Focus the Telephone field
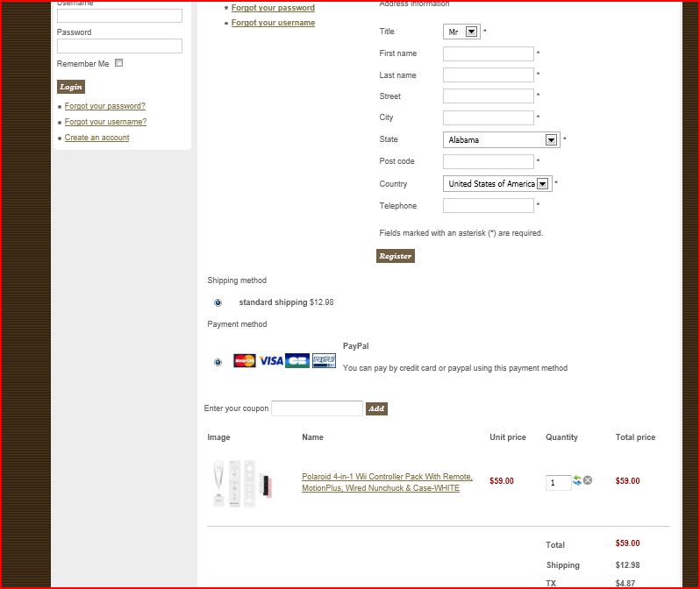 (489, 206)
